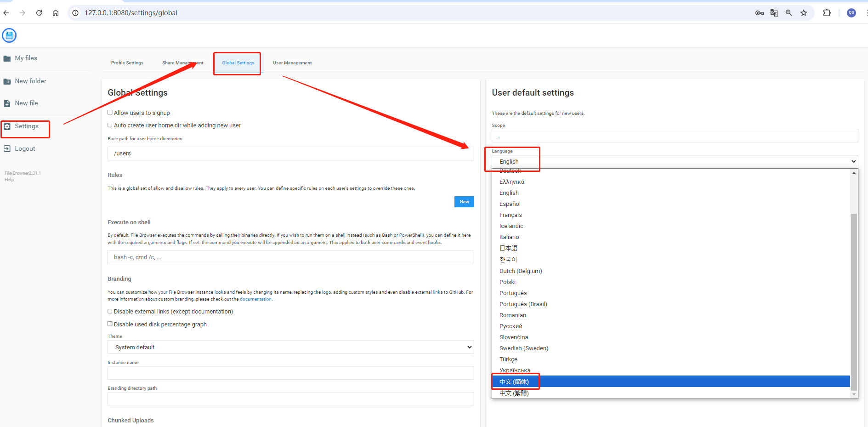Switch to User Management tab
The height and width of the screenshot is (427, 868).
coord(292,63)
